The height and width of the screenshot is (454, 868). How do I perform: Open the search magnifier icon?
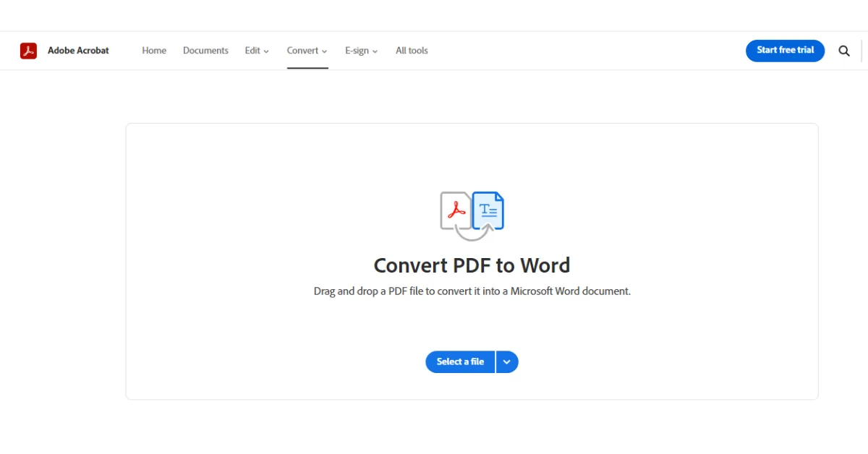pos(844,51)
